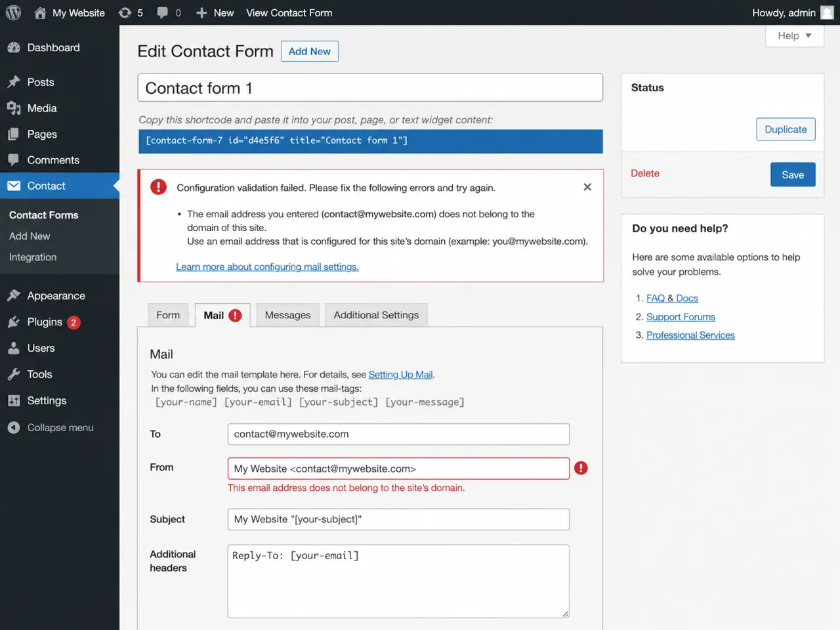Click the Settings sliders icon
Screen dimensions: 840x630
(x=14, y=400)
